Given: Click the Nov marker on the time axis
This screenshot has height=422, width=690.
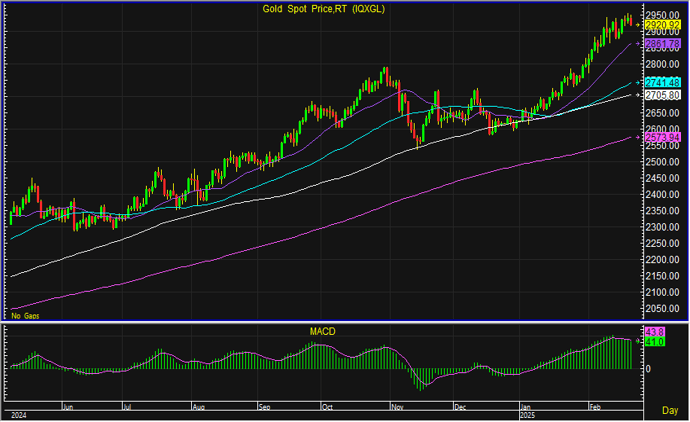Looking at the screenshot, I should 397,408.
